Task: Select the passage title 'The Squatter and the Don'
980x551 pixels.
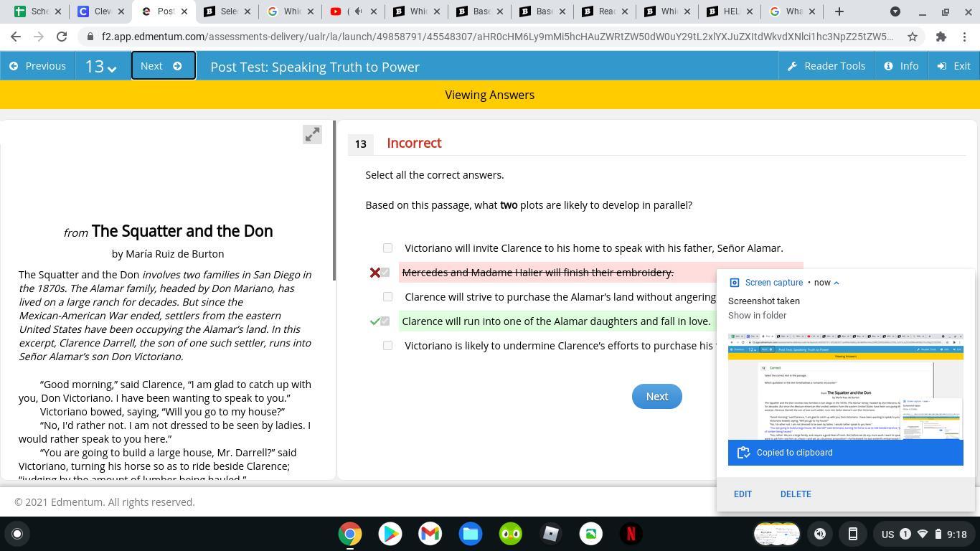Action: tap(182, 231)
